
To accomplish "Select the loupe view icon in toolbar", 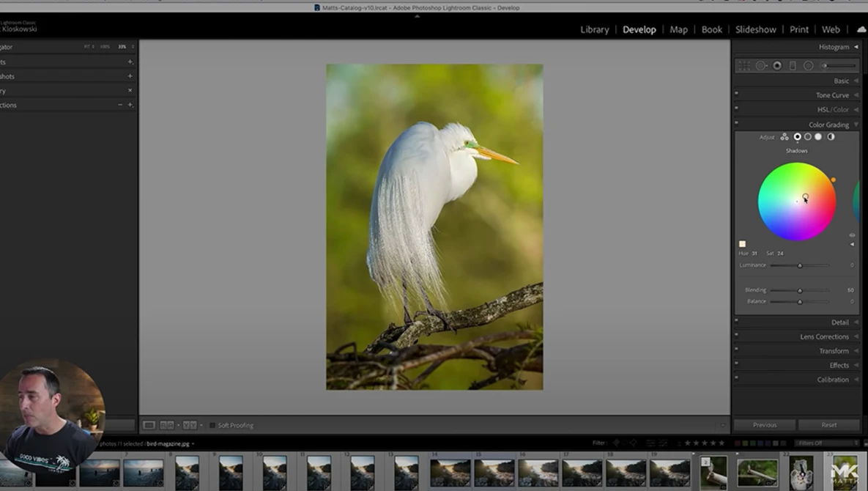I will 149,425.
